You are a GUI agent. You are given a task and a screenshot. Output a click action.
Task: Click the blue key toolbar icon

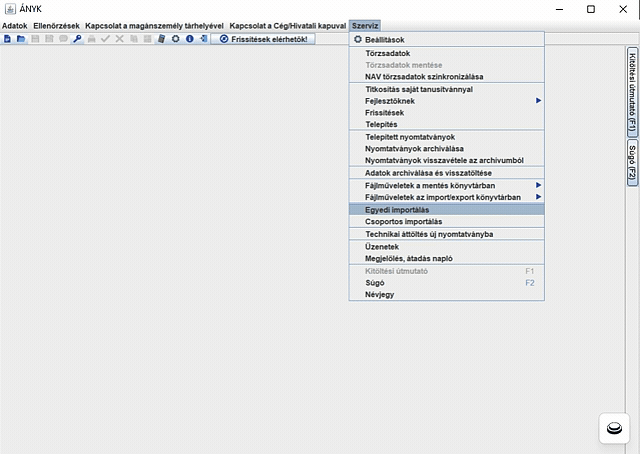pos(77,39)
